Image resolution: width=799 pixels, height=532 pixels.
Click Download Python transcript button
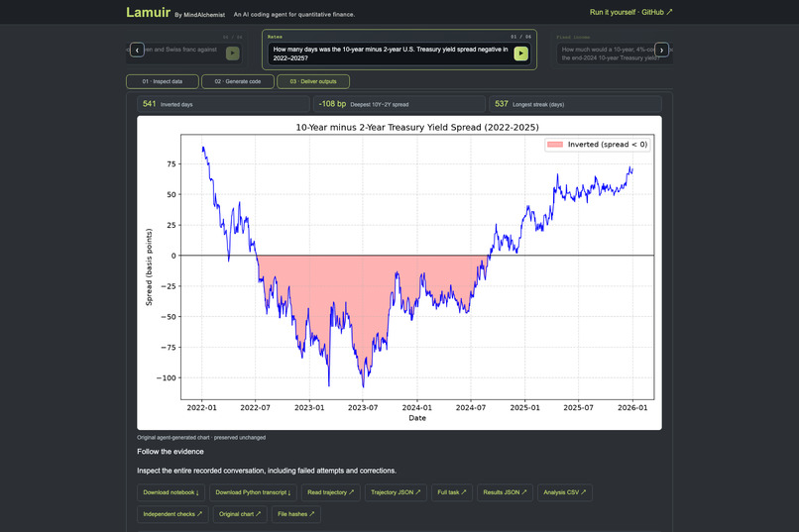tap(253, 492)
